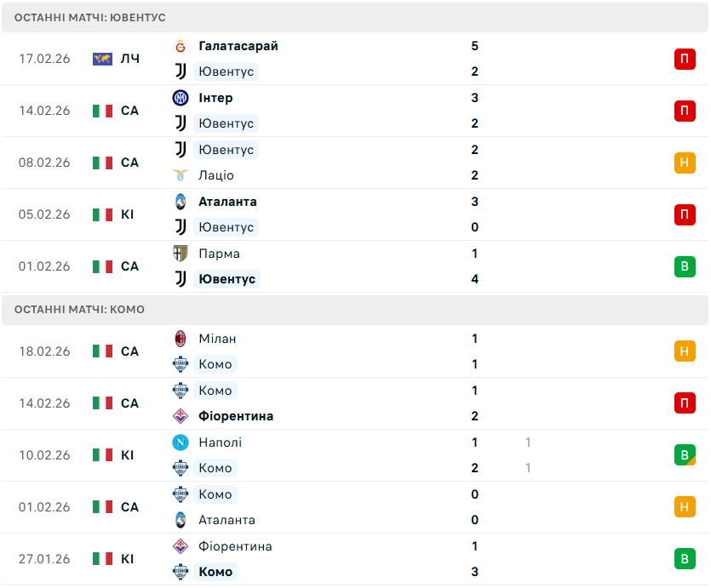This screenshot has height=588, width=711.
Task: Click the Napoli club logo
Action: coord(180,442)
